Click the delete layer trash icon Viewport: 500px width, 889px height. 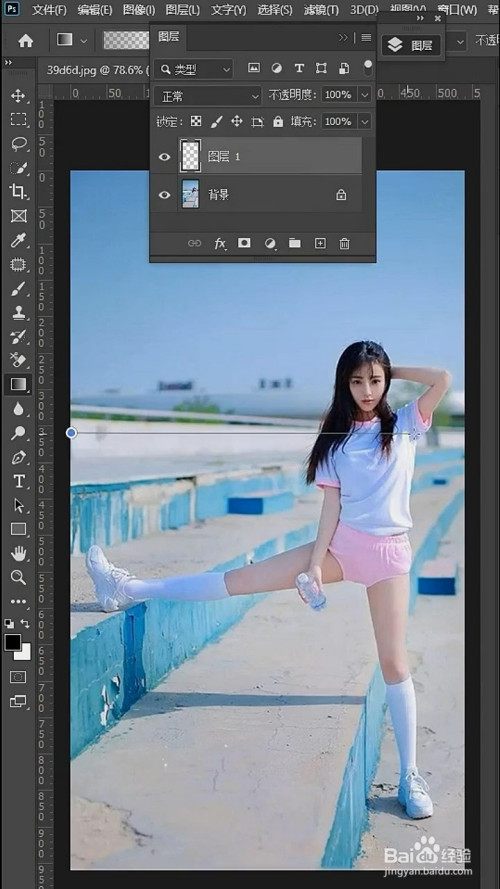344,243
